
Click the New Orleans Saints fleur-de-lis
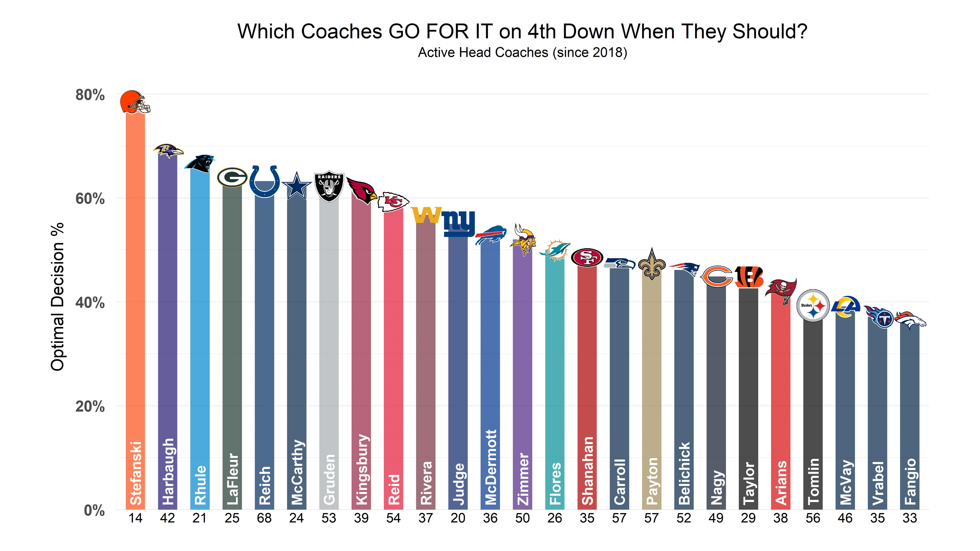point(652,264)
